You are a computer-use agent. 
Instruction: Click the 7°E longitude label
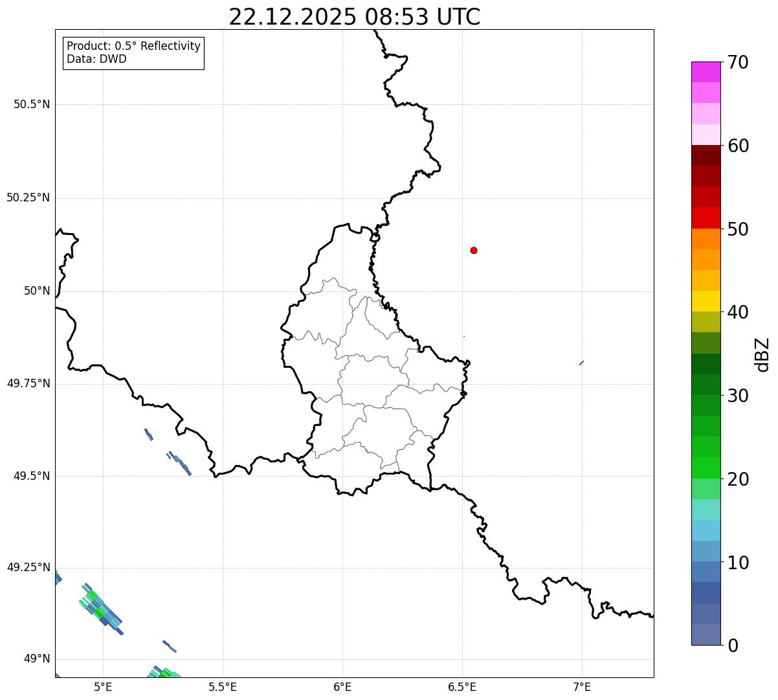[x=582, y=686]
